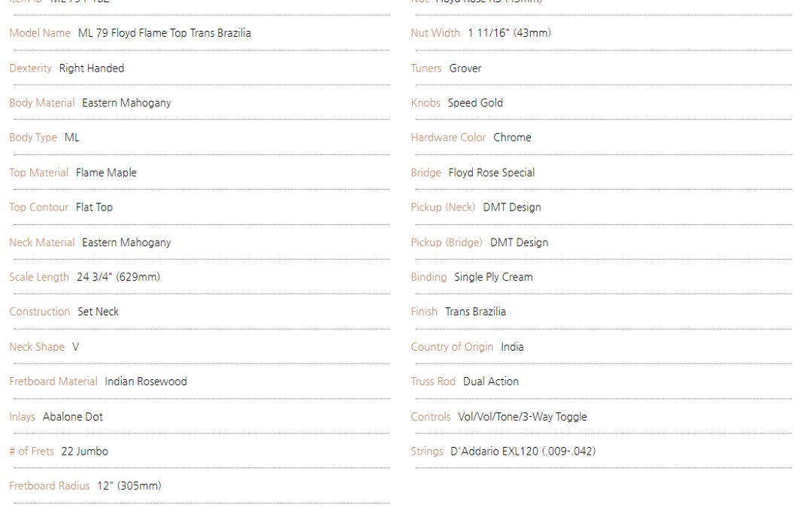
Task: Click the Nut Width label
Action: tap(435, 33)
